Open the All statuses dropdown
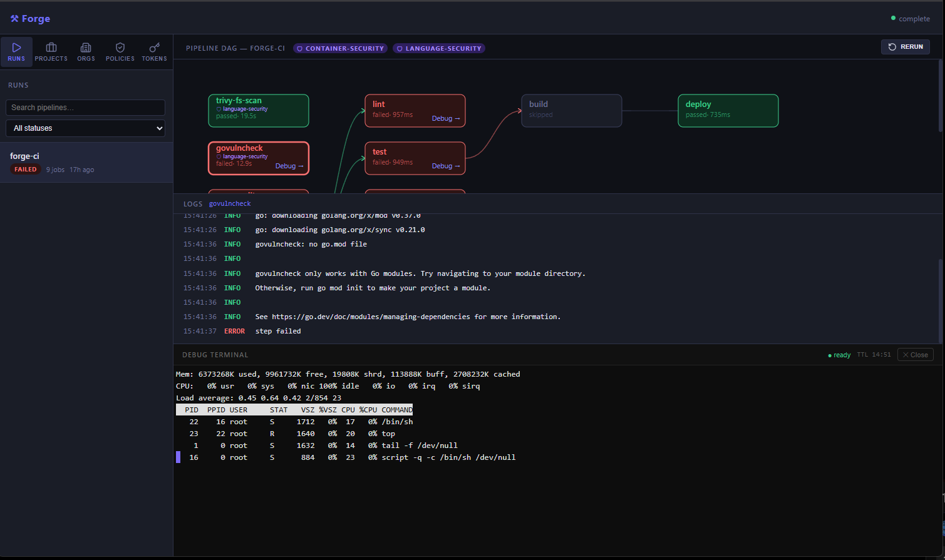 point(86,128)
